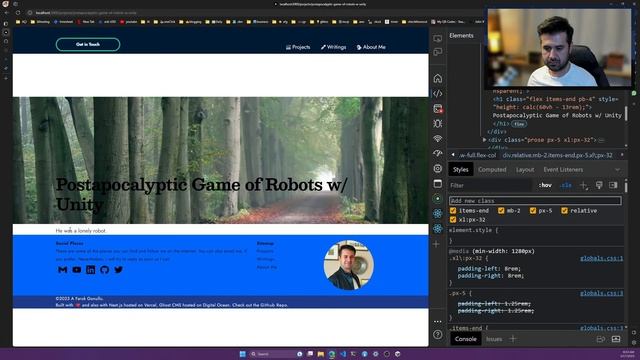Viewport: 640px width, 360px height.
Task: Select the Elements code-brackets icon in DevTools sidebar
Action: pos(438,93)
